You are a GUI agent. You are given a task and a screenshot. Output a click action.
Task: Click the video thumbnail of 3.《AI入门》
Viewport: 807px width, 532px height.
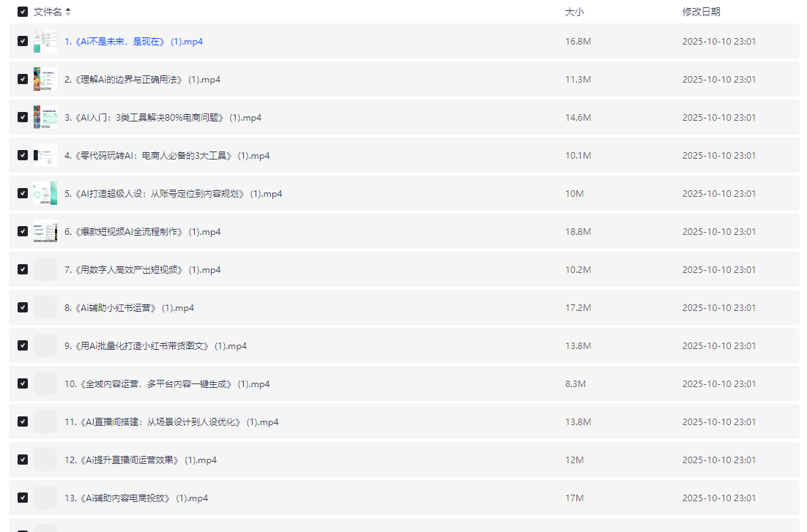pyautogui.click(x=45, y=117)
